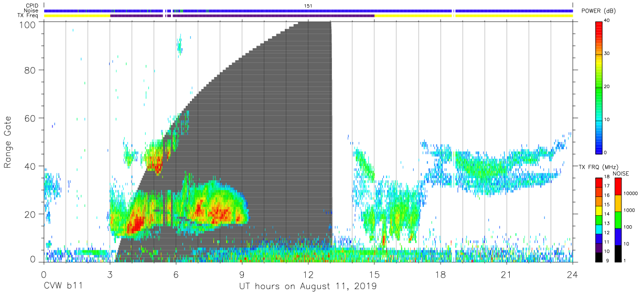Screen dimensions: 644x297
Task: Click the 'CPID' row label
Action: pyautogui.click(x=32, y=6)
